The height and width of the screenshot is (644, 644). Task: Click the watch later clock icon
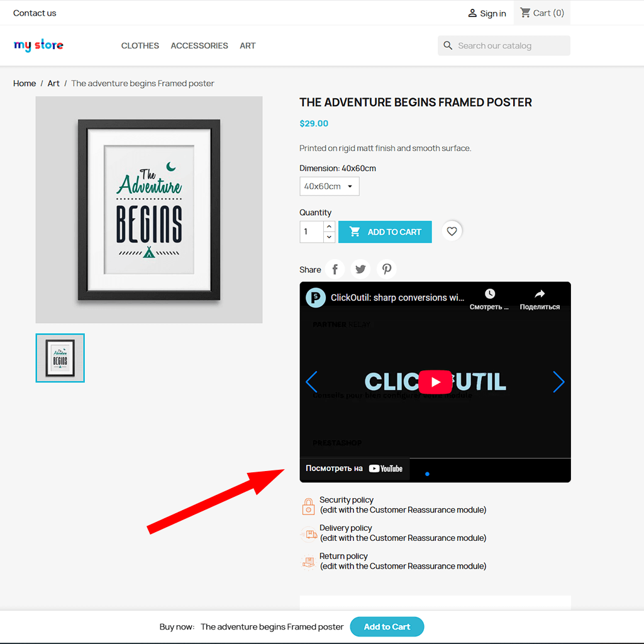click(489, 294)
